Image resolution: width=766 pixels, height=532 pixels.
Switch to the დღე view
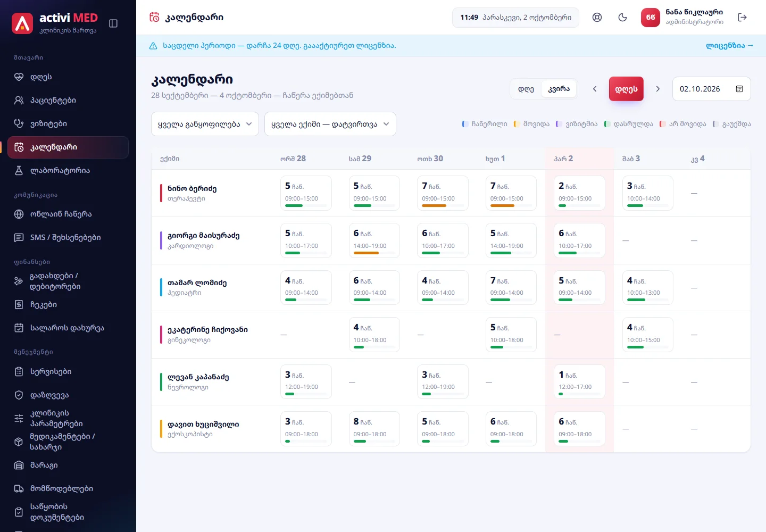point(526,89)
